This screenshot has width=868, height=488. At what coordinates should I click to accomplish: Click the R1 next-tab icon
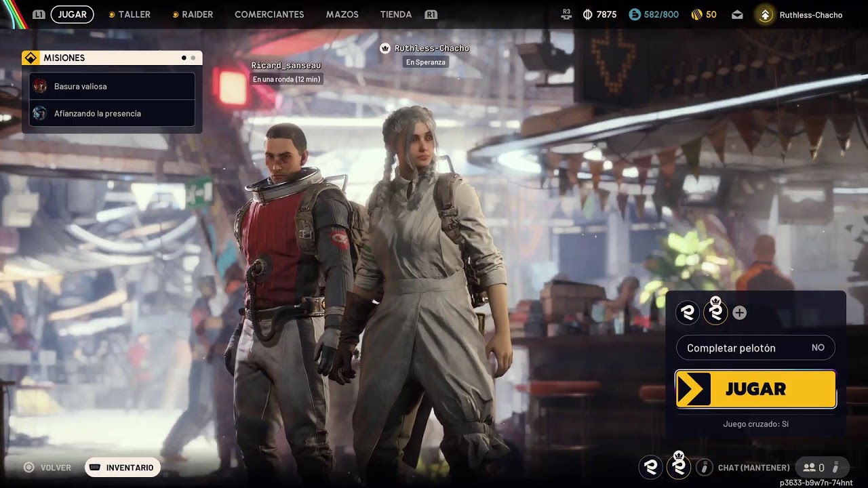pyautogui.click(x=431, y=14)
